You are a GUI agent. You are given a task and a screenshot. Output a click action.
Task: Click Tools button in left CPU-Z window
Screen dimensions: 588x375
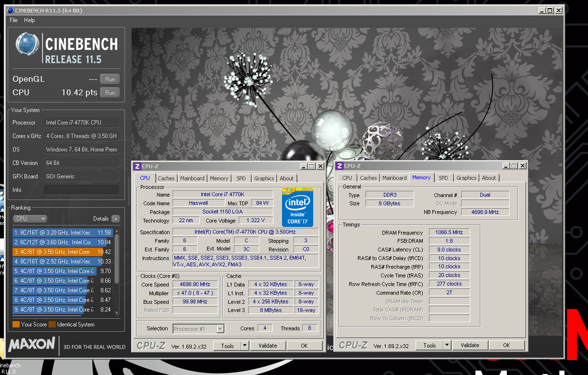tap(227, 346)
